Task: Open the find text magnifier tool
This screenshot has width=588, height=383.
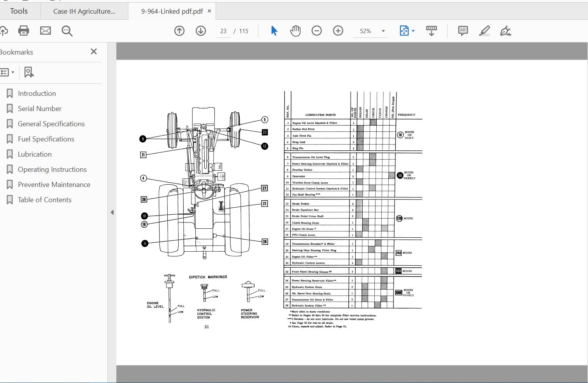Action: click(x=67, y=31)
